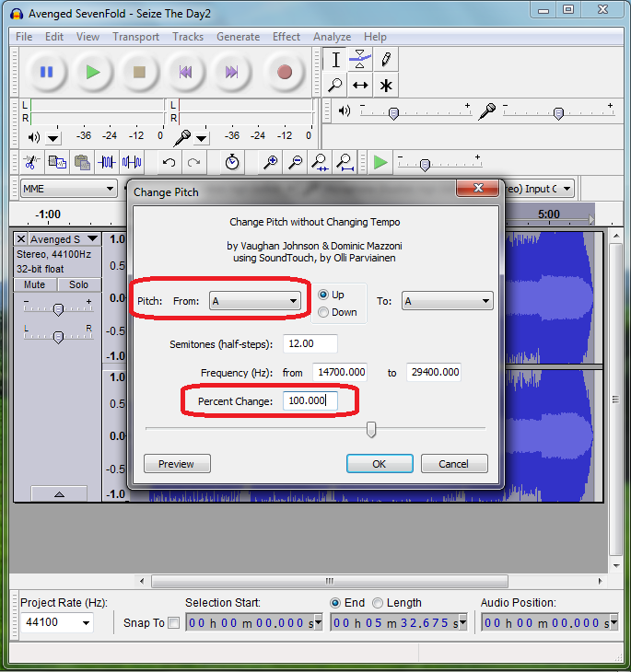The image size is (631, 672).
Task: Select the Zoom magnifier tool
Action: (335, 86)
